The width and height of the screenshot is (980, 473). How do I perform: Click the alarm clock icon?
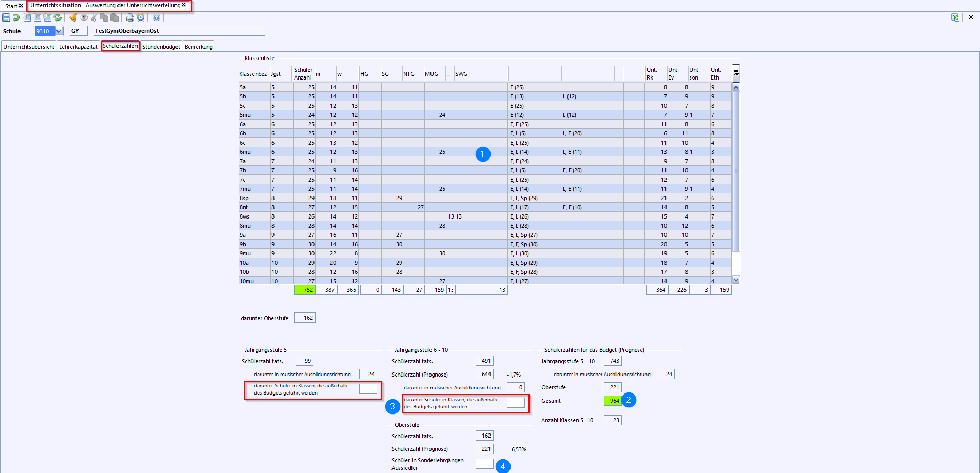point(141,17)
